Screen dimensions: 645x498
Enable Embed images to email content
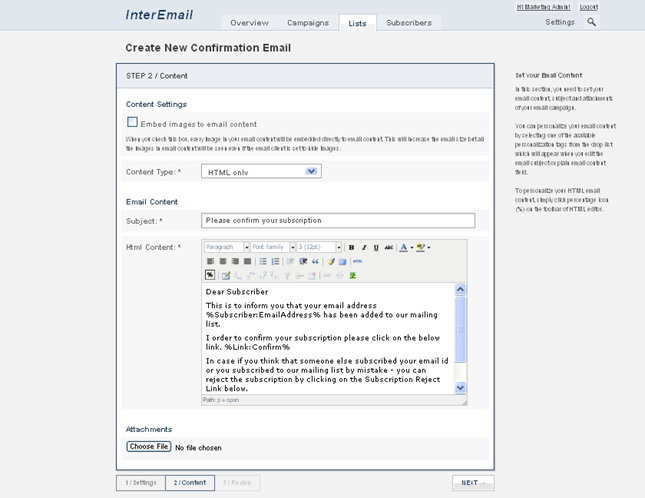click(x=132, y=123)
